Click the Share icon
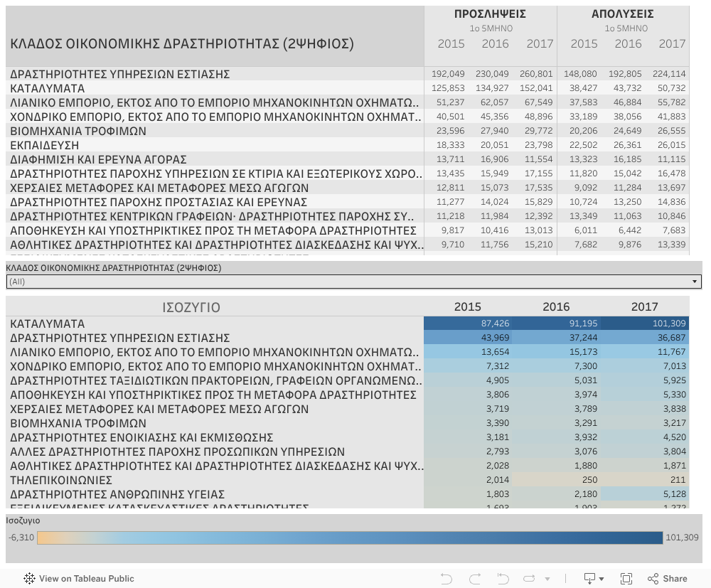 point(668,578)
